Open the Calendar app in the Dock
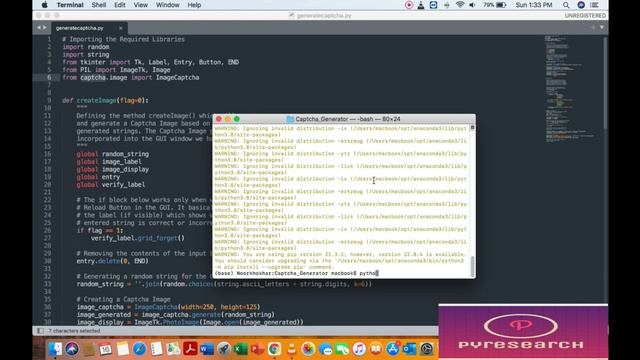 click(106, 349)
